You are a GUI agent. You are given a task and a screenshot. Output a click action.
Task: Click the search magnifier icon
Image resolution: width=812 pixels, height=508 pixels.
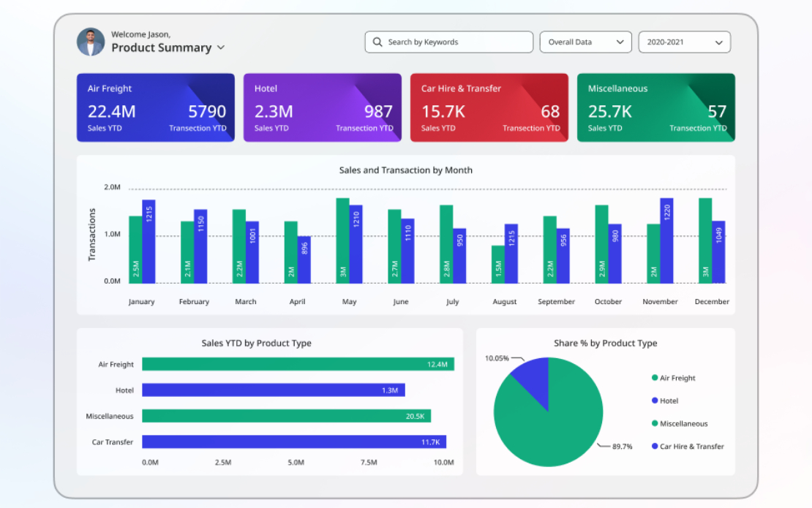click(377, 42)
